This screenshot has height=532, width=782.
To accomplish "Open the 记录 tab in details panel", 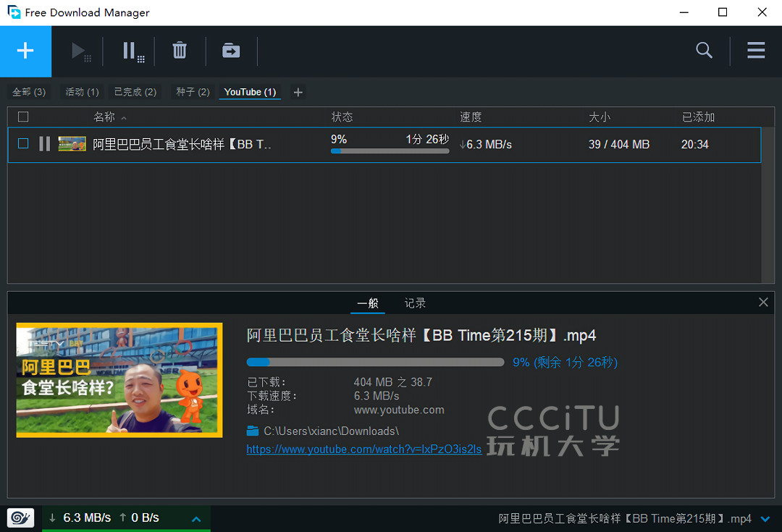I will tap(415, 303).
